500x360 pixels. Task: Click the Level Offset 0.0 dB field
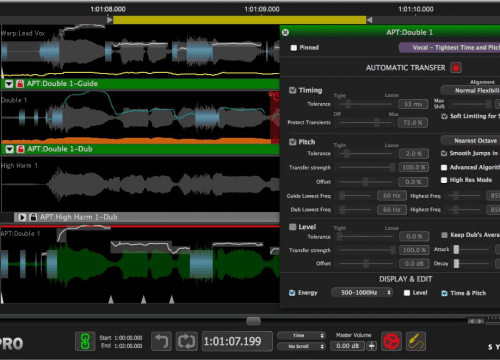click(414, 264)
